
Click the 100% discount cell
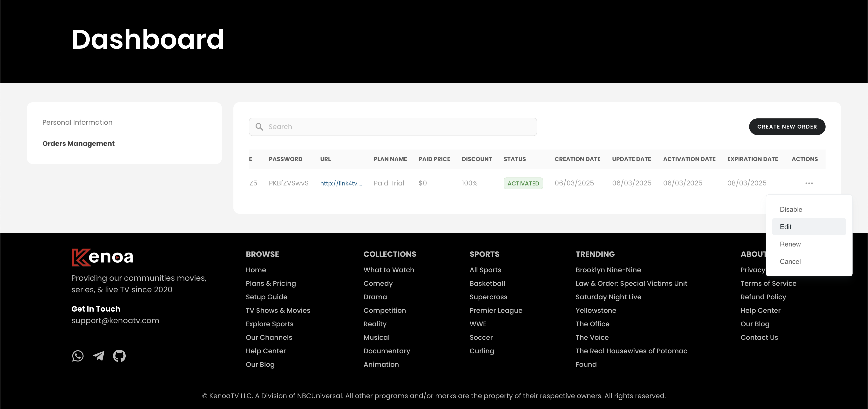tap(469, 183)
